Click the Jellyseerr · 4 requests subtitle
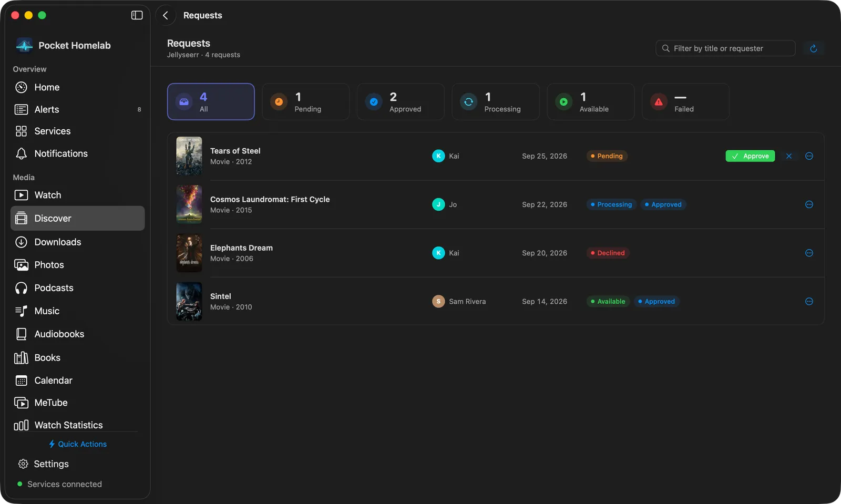The height and width of the screenshot is (504, 841). [x=203, y=55]
